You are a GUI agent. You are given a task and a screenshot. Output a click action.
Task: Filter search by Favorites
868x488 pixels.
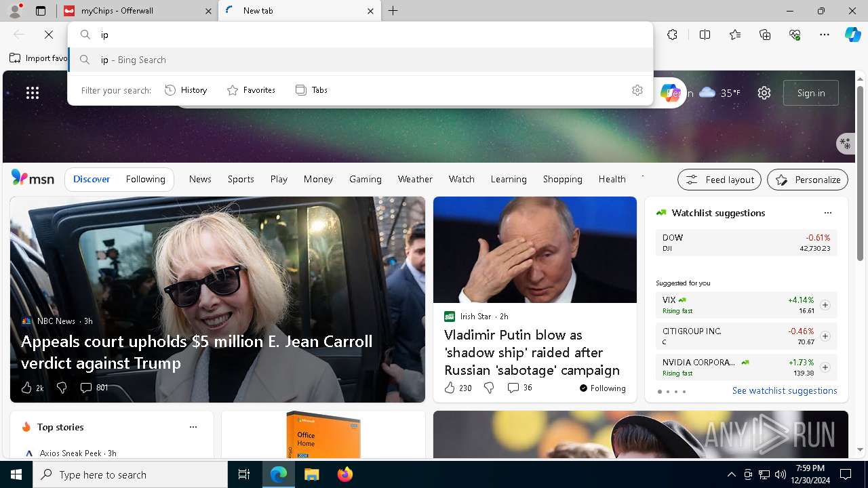tap(251, 90)
